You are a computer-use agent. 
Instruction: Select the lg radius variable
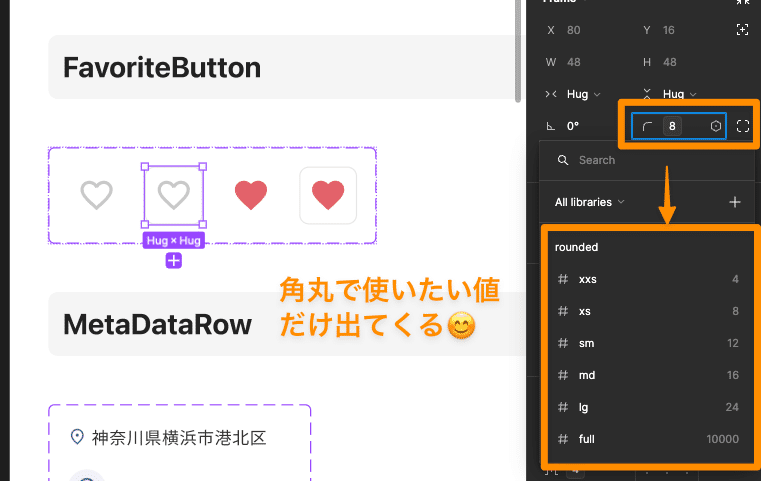pyautogui.click(x=649, y=407)
